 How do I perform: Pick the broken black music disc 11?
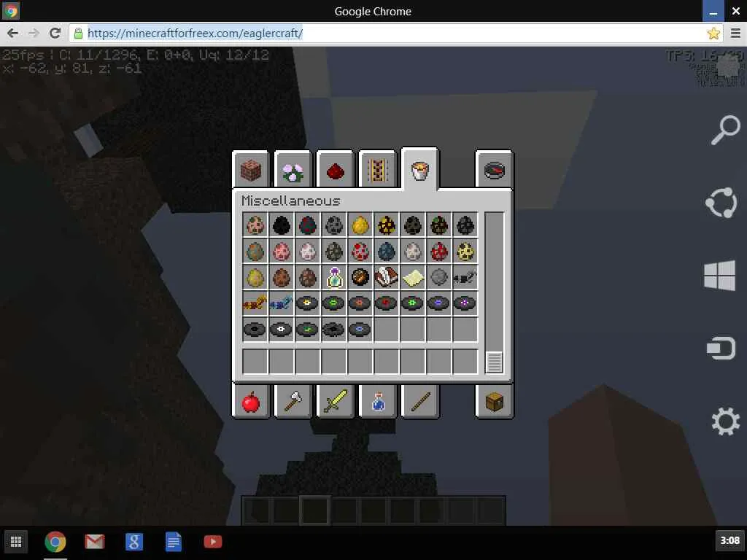pyautogui.click(x=333, y=329)
